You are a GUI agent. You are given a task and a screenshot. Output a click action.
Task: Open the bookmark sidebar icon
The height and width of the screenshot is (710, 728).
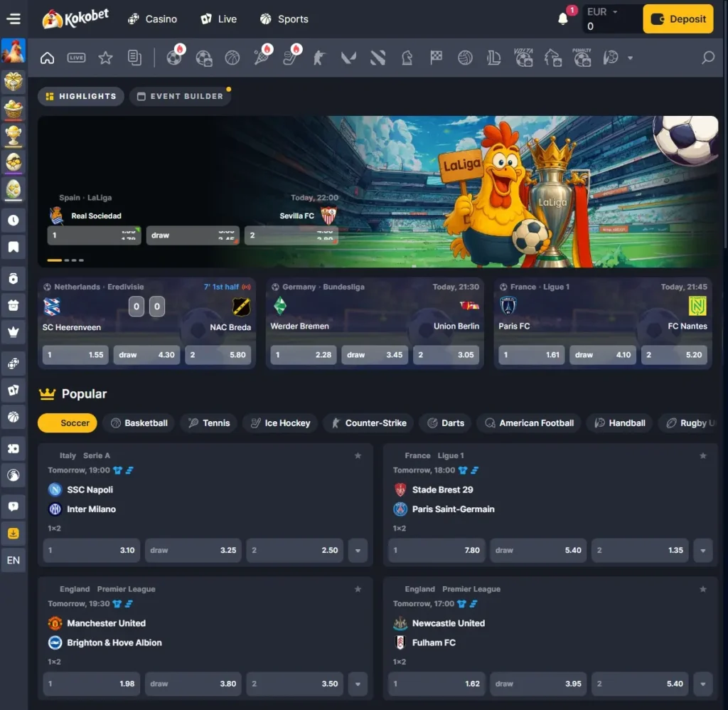(x=13, y=247)
